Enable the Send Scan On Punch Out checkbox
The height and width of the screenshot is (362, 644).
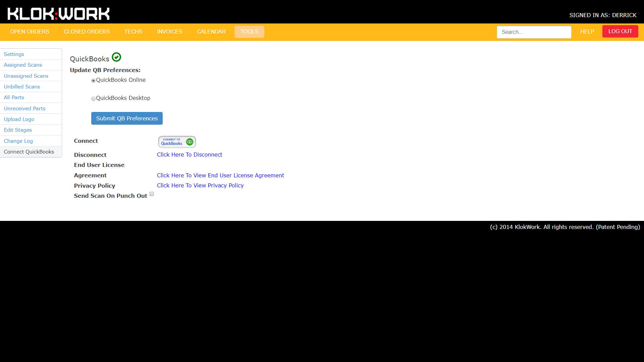(x=152, y=194)
